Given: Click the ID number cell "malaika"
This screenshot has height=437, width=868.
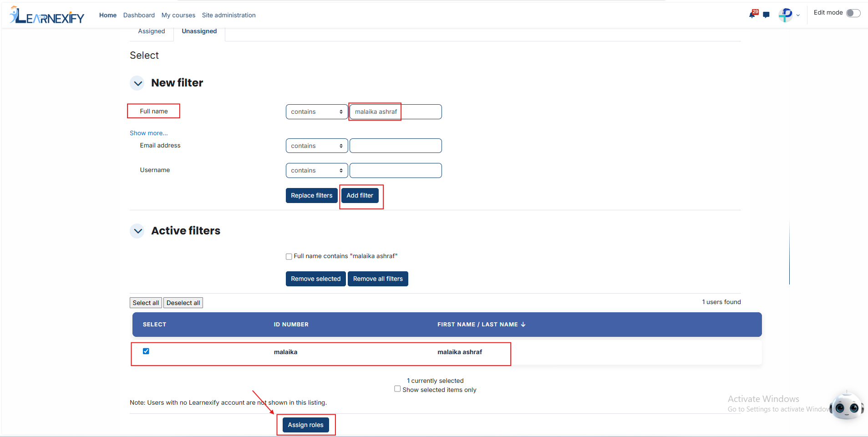Looking at the screenshot, I should pyautogui.click(x=285, y=352).
